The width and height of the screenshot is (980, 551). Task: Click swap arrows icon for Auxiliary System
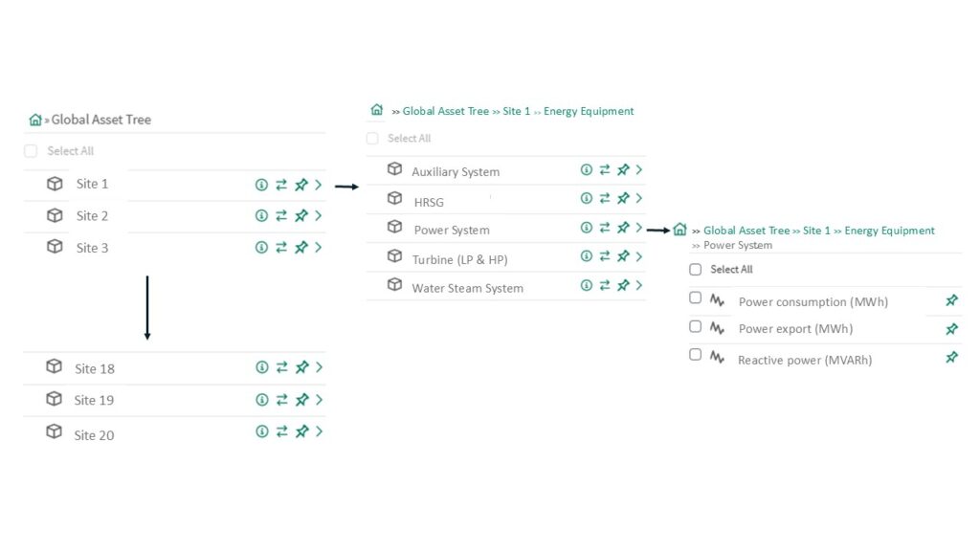point(605,169)
